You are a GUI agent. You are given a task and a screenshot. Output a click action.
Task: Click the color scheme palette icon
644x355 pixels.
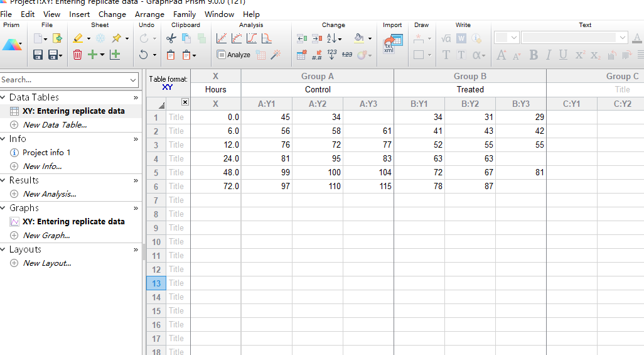coord(362,55)
